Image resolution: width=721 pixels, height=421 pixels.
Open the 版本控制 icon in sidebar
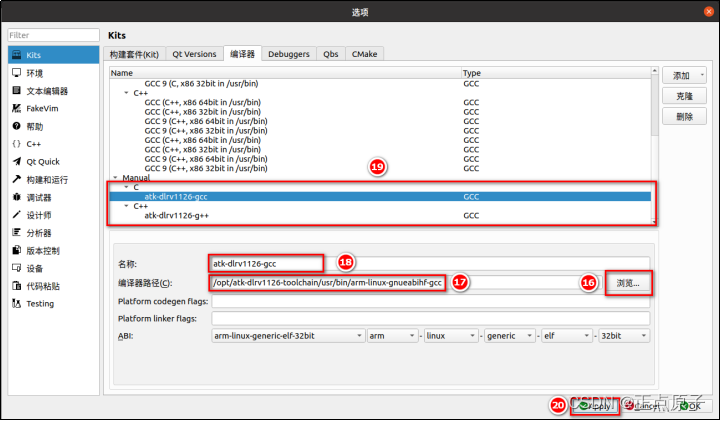[17, 250]
